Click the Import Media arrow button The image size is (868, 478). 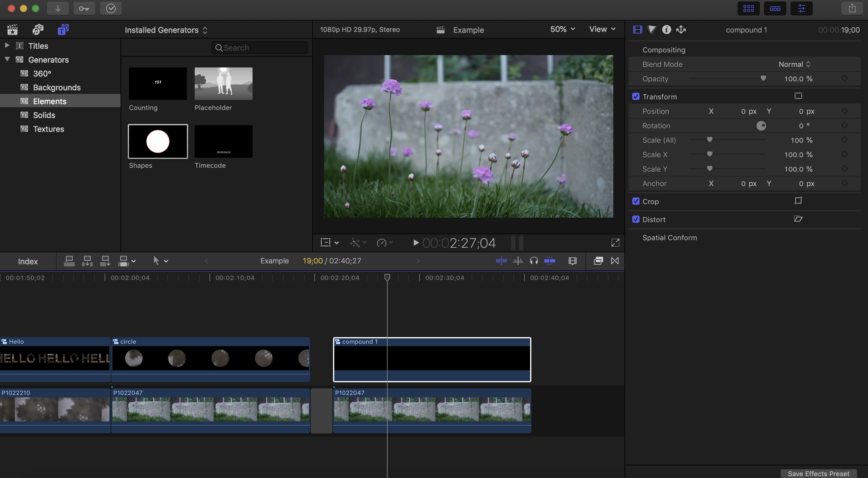(58, 8)
